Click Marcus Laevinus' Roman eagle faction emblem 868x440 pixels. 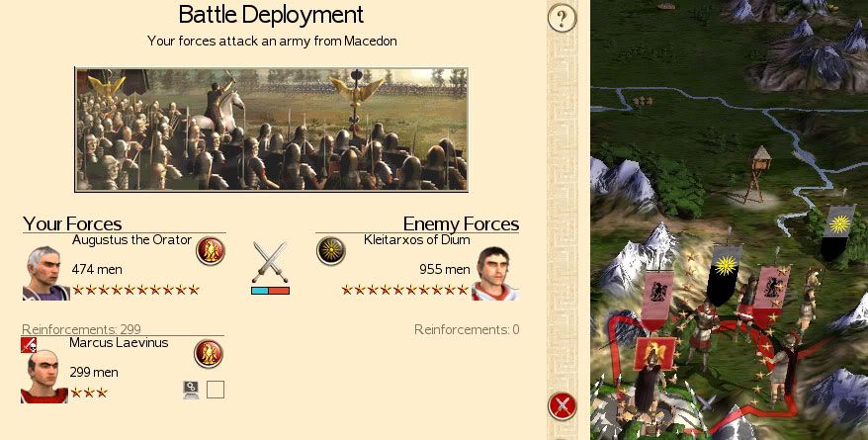coord(209,354)
